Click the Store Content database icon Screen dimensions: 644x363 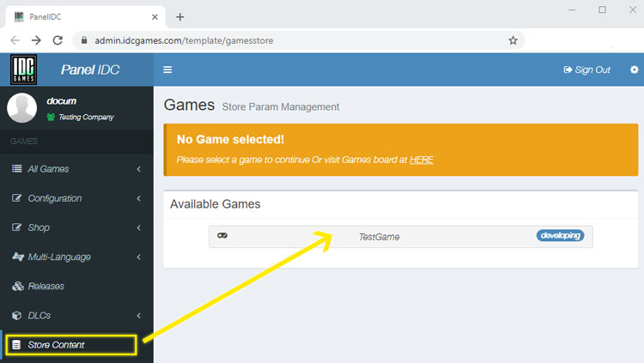pyautogui.click(x=16, y=344)
